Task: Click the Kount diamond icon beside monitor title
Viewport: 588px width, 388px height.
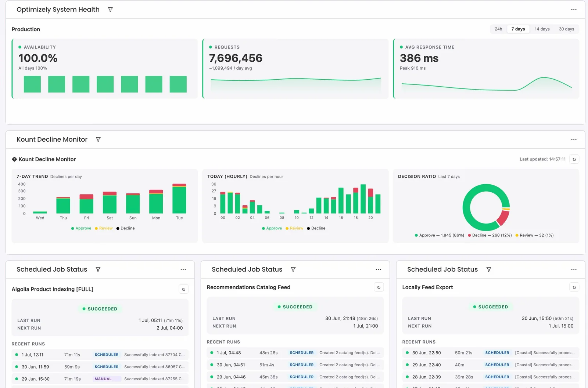Action: (14, 159)
